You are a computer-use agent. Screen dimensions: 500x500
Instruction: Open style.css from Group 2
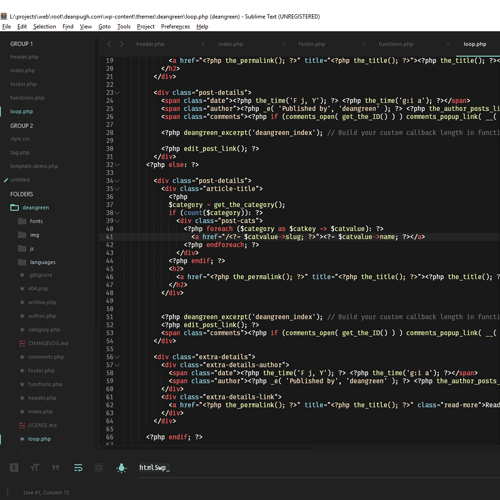click(20, 139)
